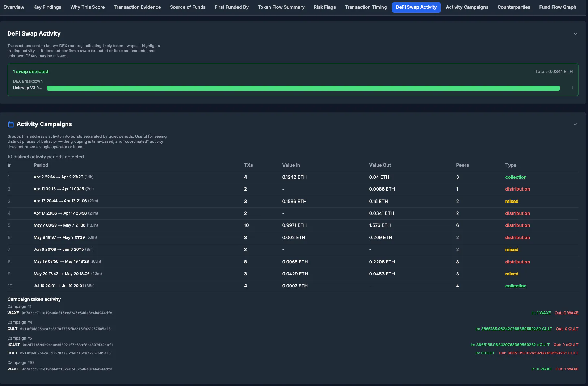Image resolution: width=588 pixels, height=386 pixels.
Task: Go to Why This Score tab
Action: pyautogui.click(x=87, y=7)
